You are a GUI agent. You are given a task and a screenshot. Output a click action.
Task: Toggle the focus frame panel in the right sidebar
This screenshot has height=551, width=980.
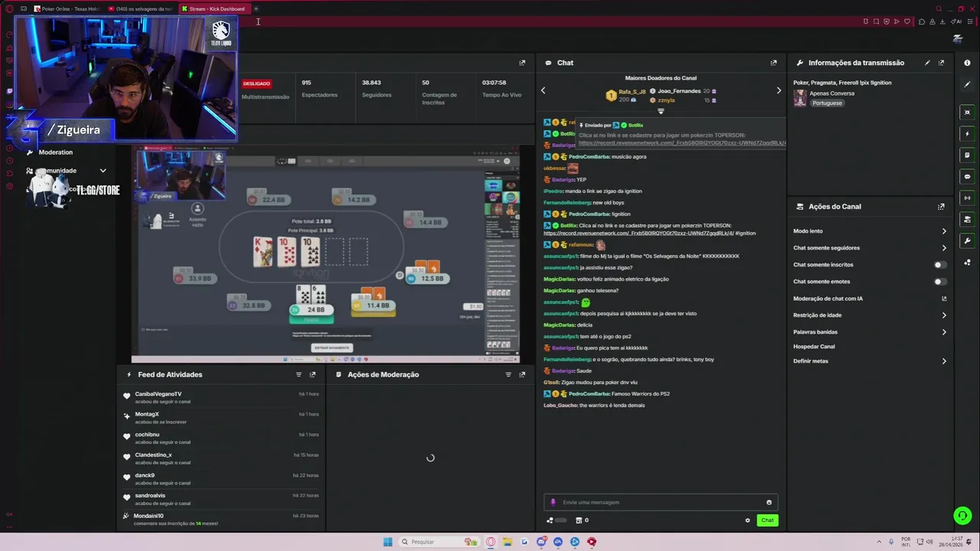967,112
